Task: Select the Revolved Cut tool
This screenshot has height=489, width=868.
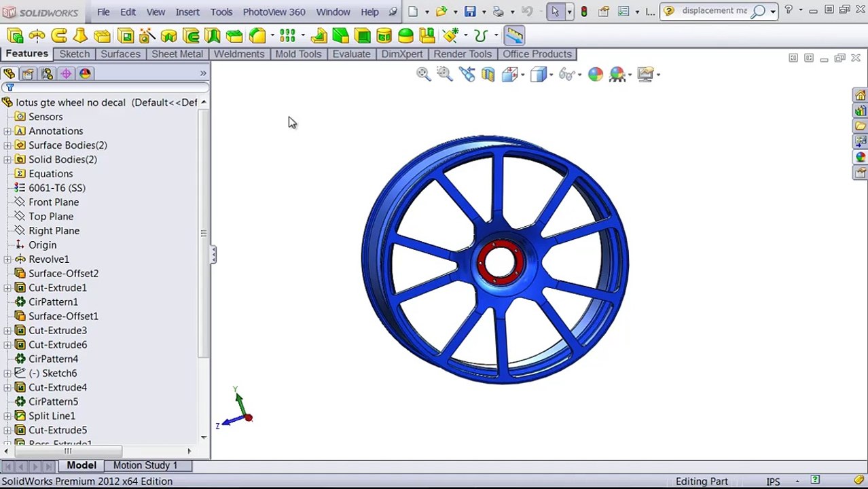Action: 168,35
